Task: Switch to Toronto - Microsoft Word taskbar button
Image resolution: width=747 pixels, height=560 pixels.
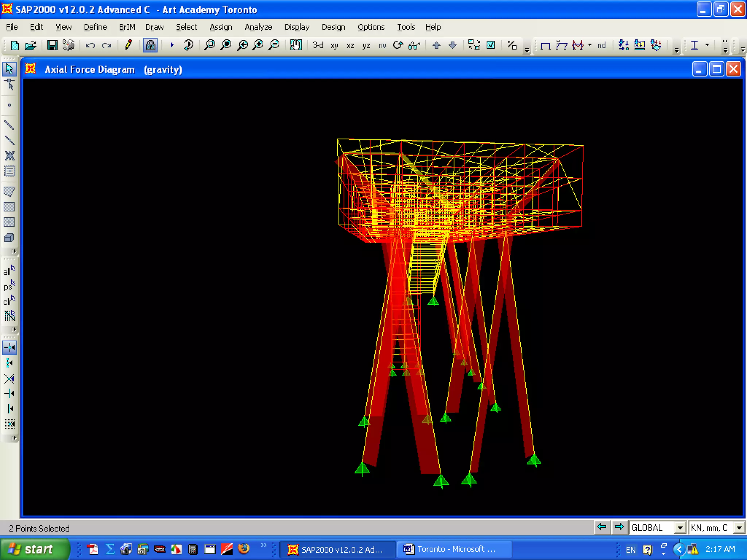Action: 452,549
